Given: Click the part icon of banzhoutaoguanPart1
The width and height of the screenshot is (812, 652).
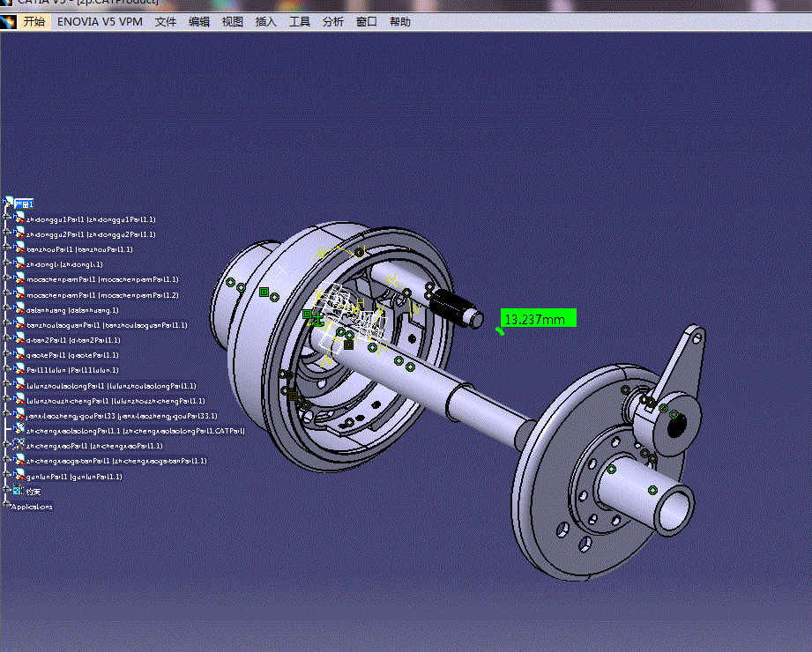Looking at the screenshot, I should pyautogui.click(x=19, y=323).
